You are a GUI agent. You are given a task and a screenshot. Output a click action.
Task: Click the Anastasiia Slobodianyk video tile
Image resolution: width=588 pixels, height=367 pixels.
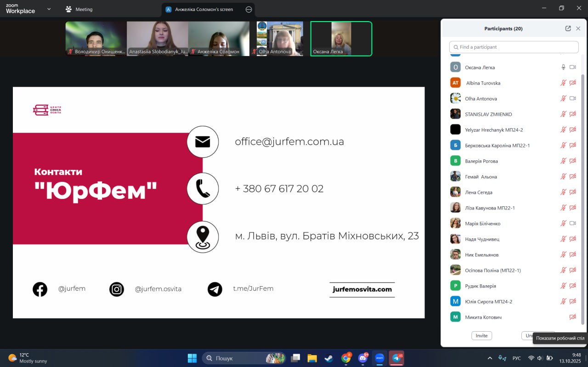158,39
